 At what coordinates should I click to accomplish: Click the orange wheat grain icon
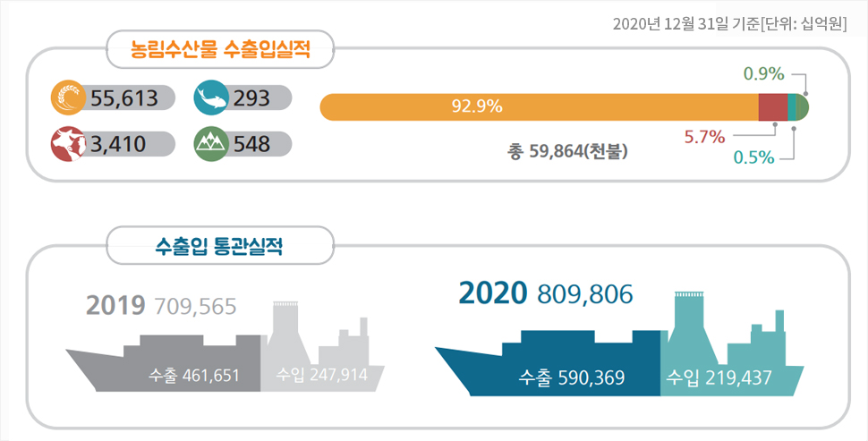click(x=67, y=98)
